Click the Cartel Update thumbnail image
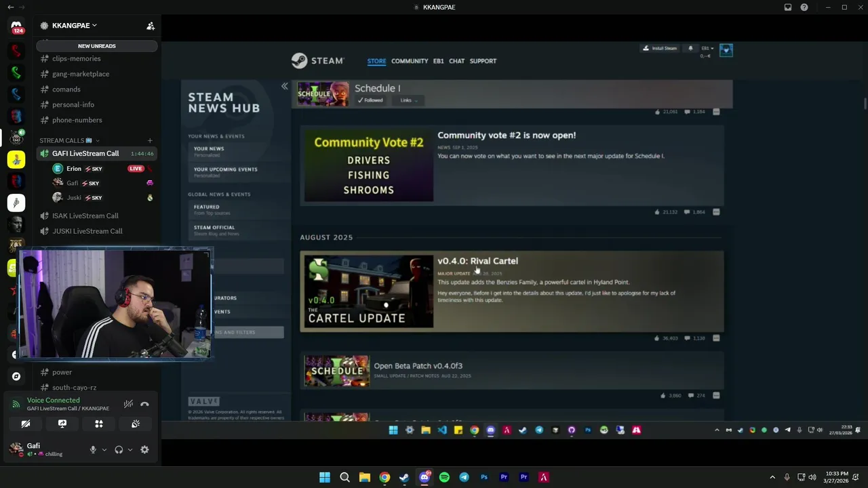This screenshot has height=488, width=868. tap(369, 291)
